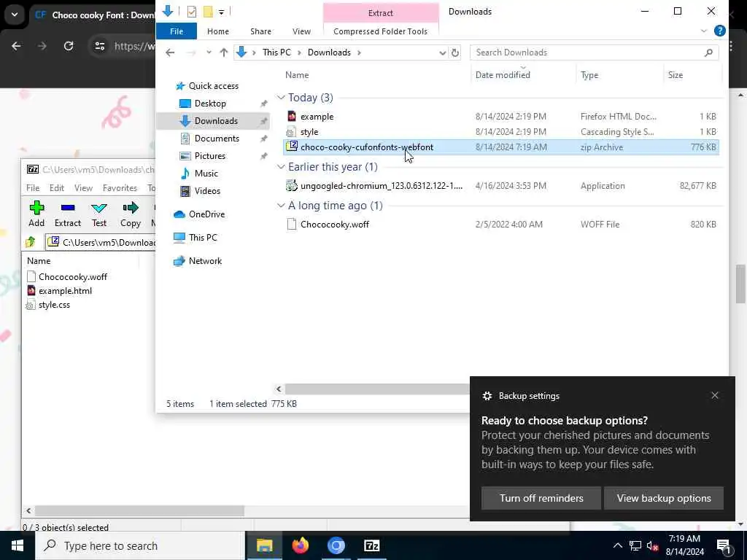Click the up-one-level arrow in Explorer

pos(223,52)
